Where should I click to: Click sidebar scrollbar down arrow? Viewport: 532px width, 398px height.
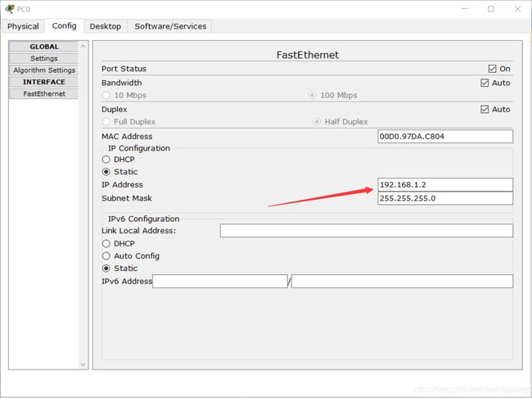83,364
